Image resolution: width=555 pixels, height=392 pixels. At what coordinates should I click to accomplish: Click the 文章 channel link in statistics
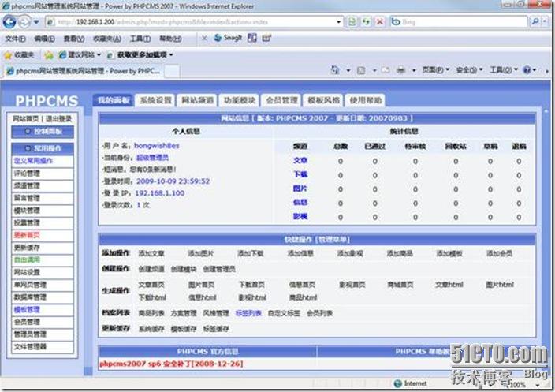300,160
